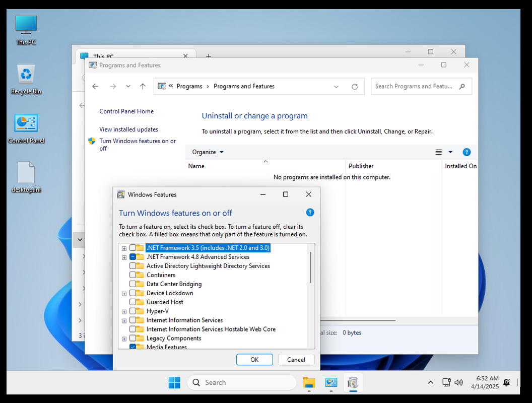532x403 pixels.
Task: Check .NET Framework 3.5 checkbox
Action: tap(132, 248)
